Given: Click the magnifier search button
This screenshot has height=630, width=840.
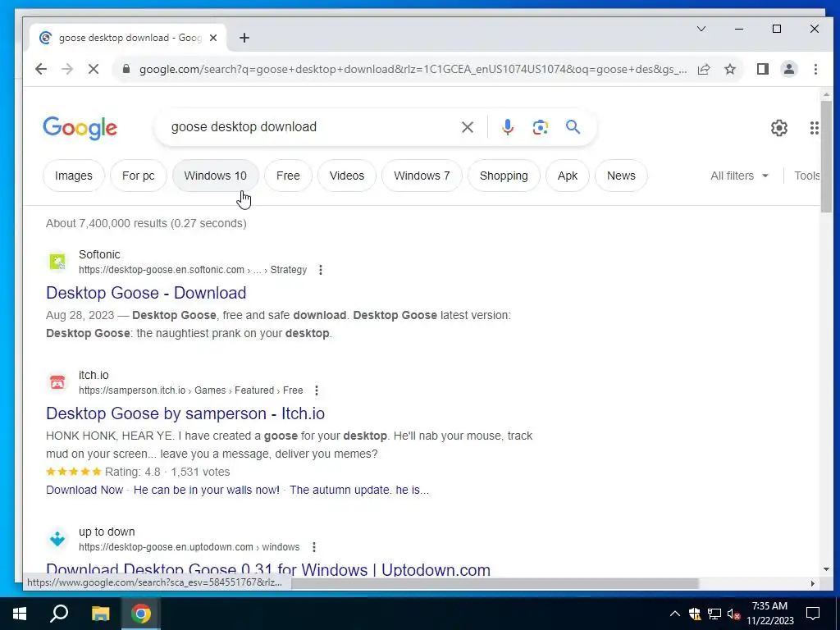Looking at the screenshot, I should coord(573,127).
